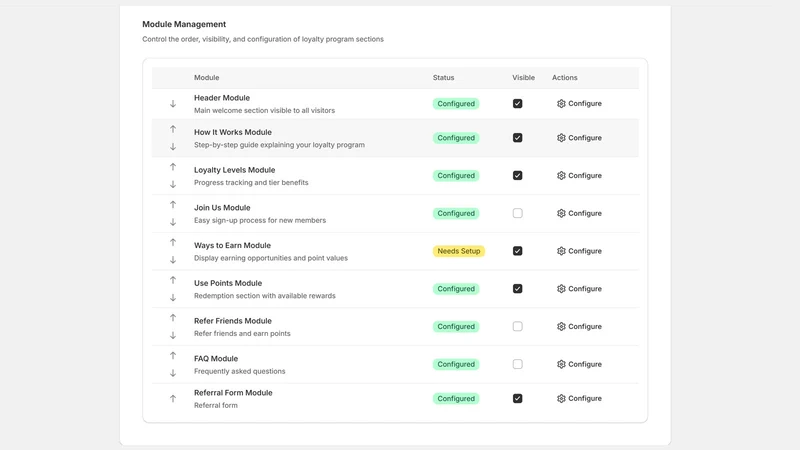Screen dimensions: 800x450
Task: Select the "Referral Form Module" title
Action: [233, 393]
